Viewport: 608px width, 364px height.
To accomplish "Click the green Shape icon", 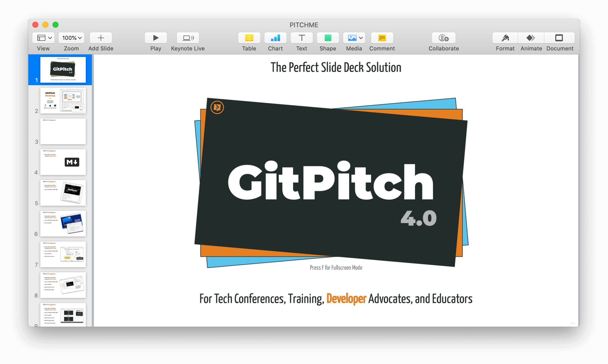I will (x=328, y=38).
